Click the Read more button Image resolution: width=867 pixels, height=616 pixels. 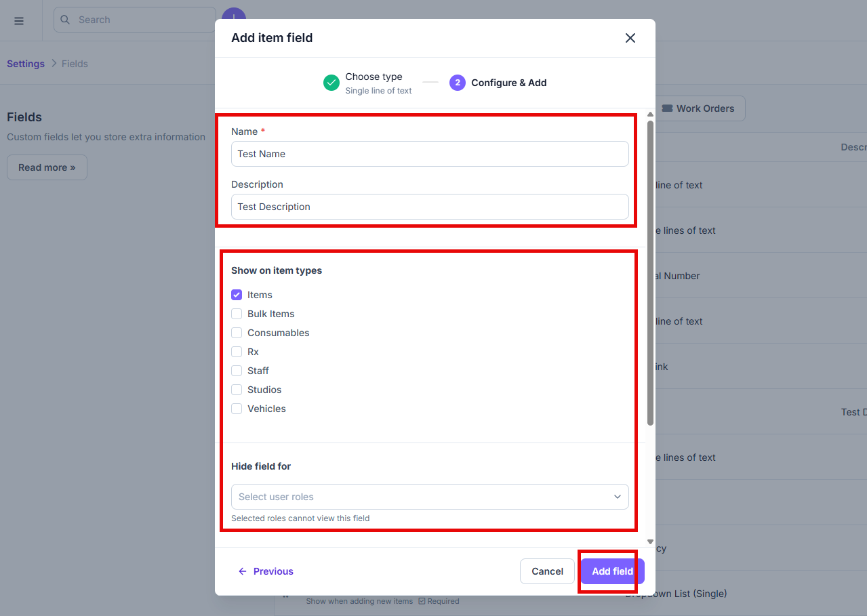47,167
